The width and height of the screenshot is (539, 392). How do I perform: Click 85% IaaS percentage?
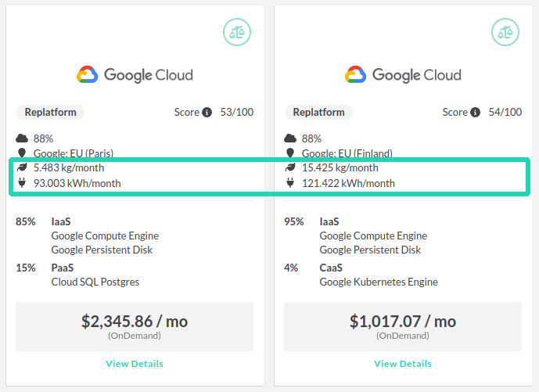(x=26, y=221)
